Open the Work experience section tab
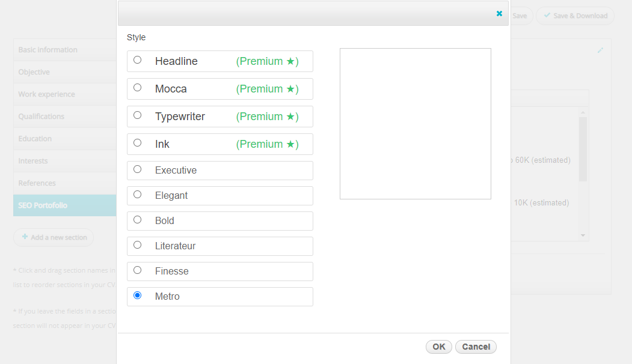The image size is (632, 364). pyautogui.click(x=64, y=94)
